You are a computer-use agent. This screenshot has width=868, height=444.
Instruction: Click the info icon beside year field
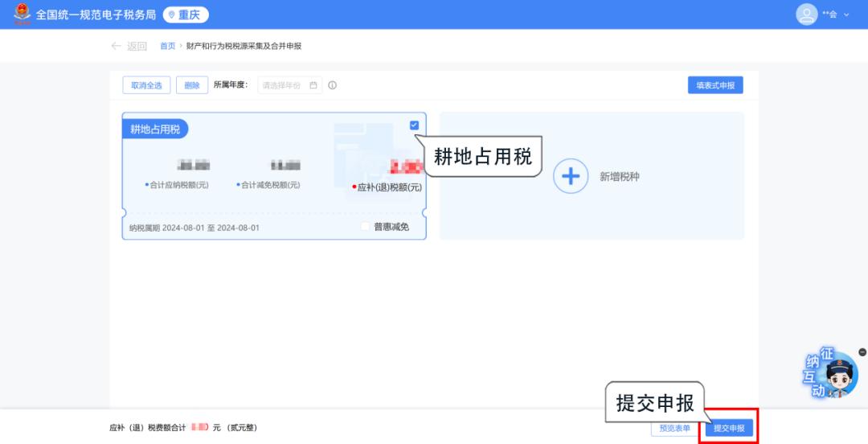click(x=332, y=85)
